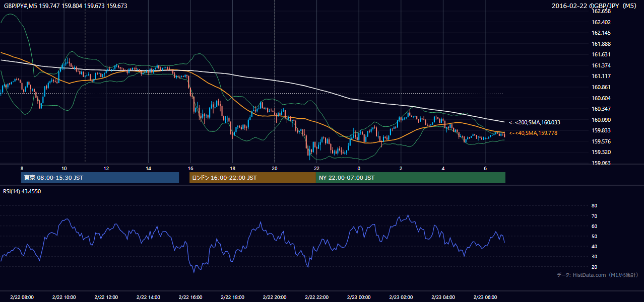The image size is (644, 302).
Task: Click the bottom time label 2/22 16:00
Action: (x=190, y=297)
